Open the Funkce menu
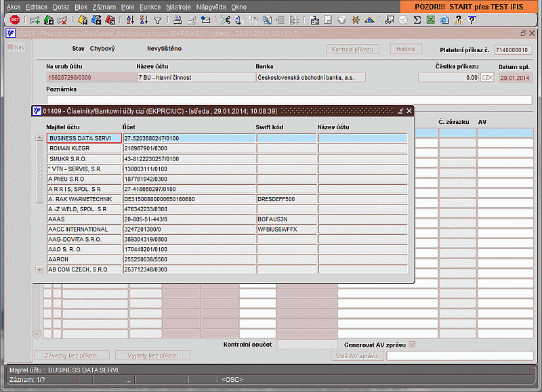The image size is (542, 392). 150,7
